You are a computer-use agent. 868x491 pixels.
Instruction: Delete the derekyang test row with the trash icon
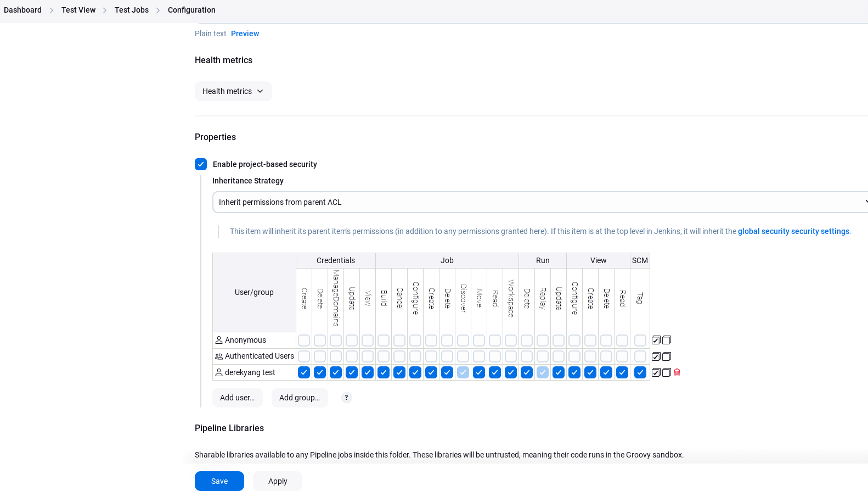pos(677,372)
